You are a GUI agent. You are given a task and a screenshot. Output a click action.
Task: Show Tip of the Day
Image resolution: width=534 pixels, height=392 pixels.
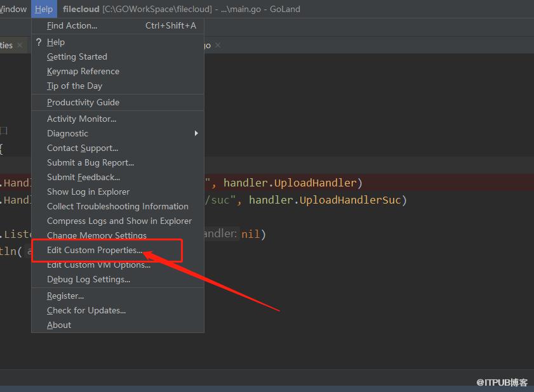(x=118, y=86)
